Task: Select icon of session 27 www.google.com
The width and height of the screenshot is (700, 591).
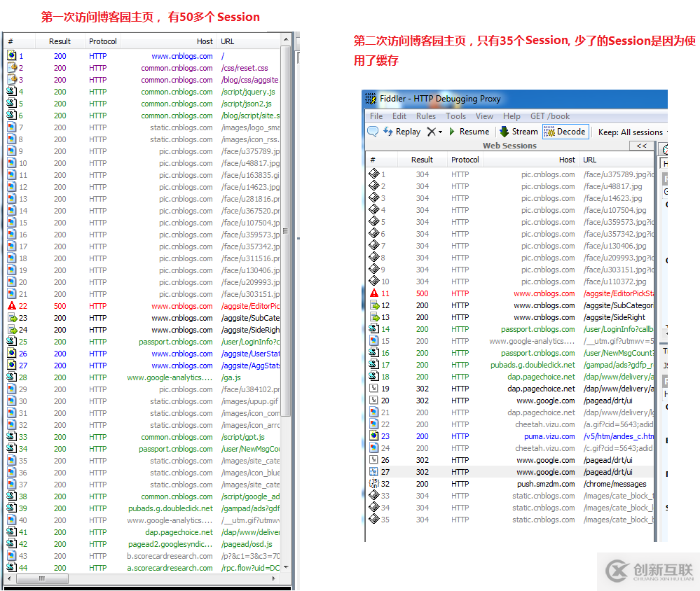Action: [373, 471]
